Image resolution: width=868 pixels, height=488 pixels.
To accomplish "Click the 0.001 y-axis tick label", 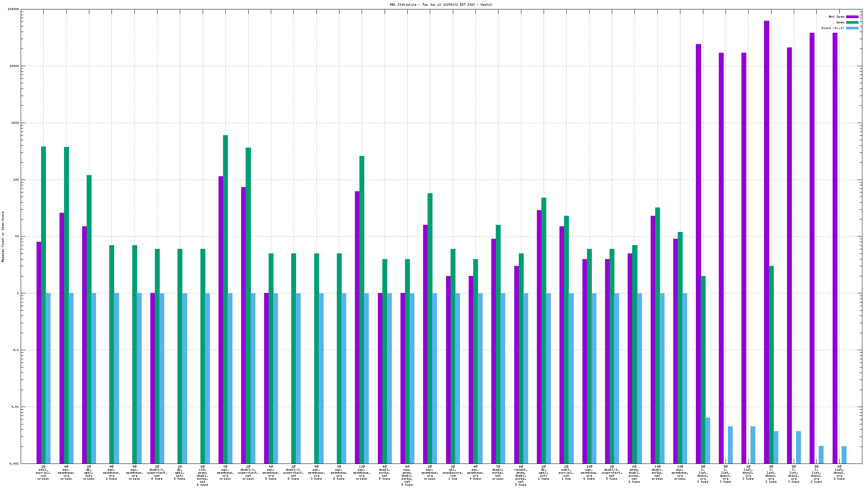I will (x=14, y=464).
